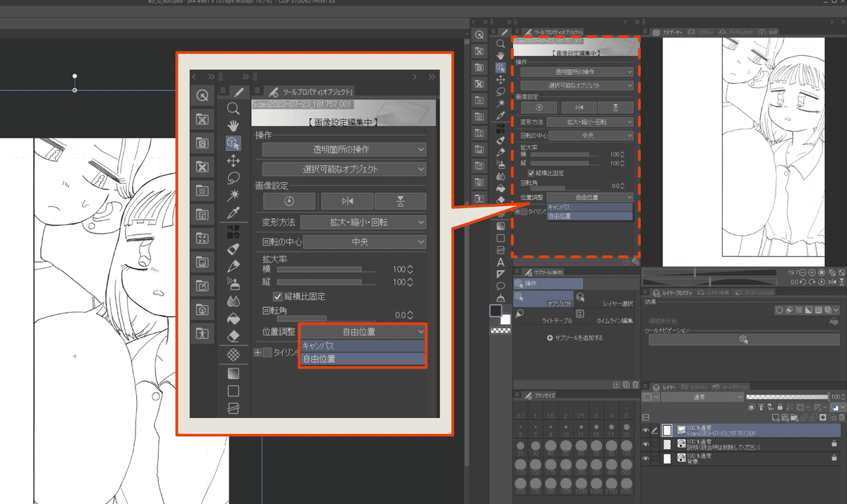Click main drawing color swatch below tools

tap(497, 311)
